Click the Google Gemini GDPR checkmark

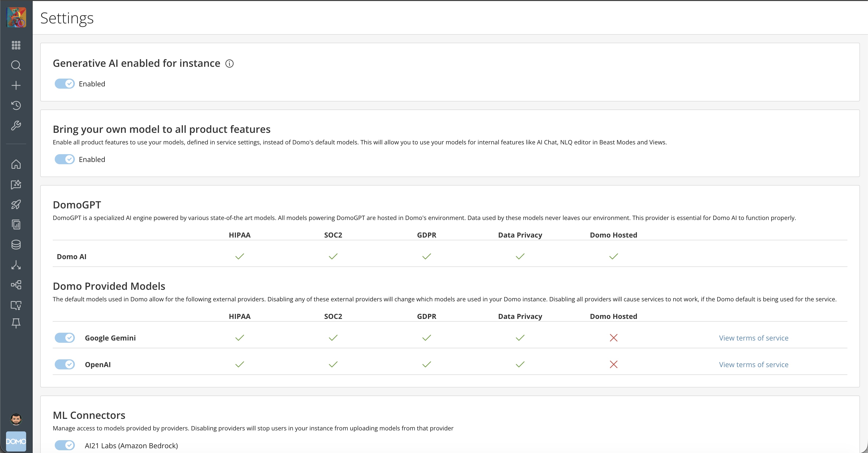tap(426, 338)
